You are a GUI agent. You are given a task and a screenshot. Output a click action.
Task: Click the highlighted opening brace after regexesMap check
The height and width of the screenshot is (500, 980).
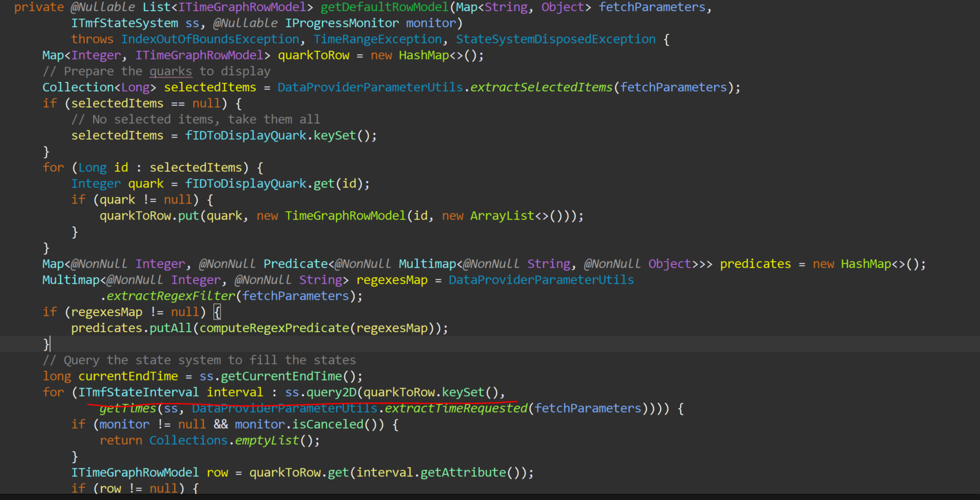point(217,312)
